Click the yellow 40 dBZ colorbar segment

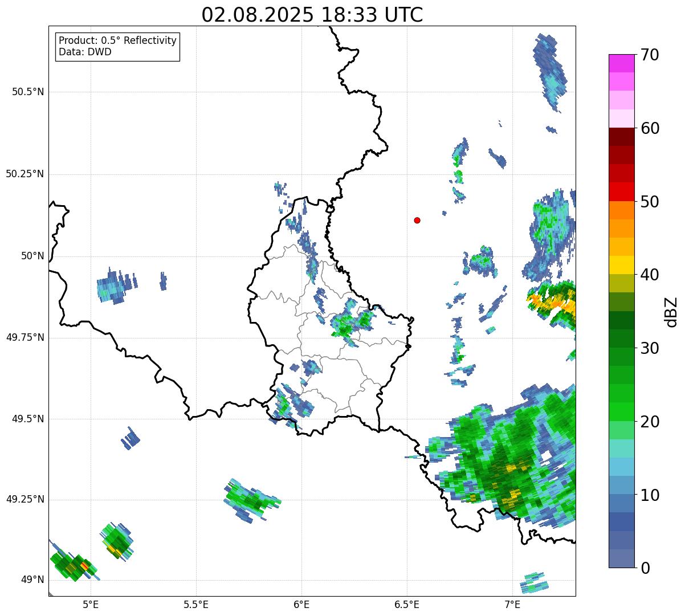click(x=622, y=265)
